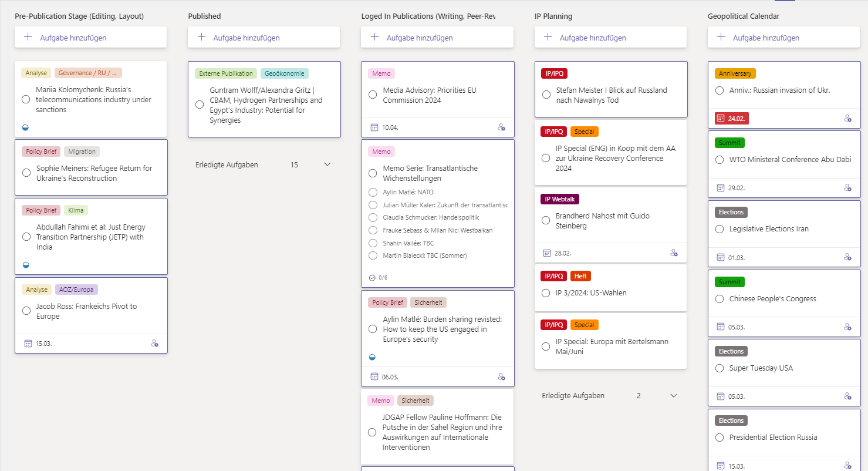Click the red 24.02. due date badge
The image size is (868, 471).
tap(732, 118)
